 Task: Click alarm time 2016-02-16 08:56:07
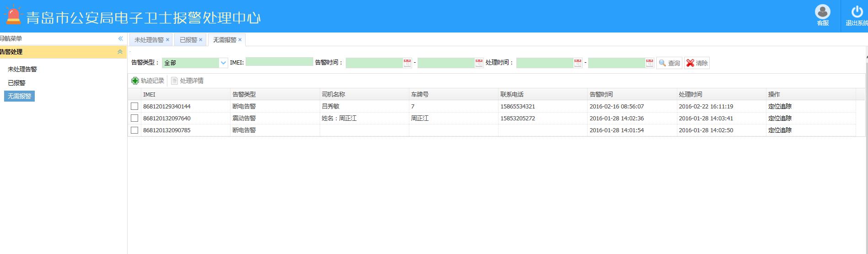click(x=616, y=106)
